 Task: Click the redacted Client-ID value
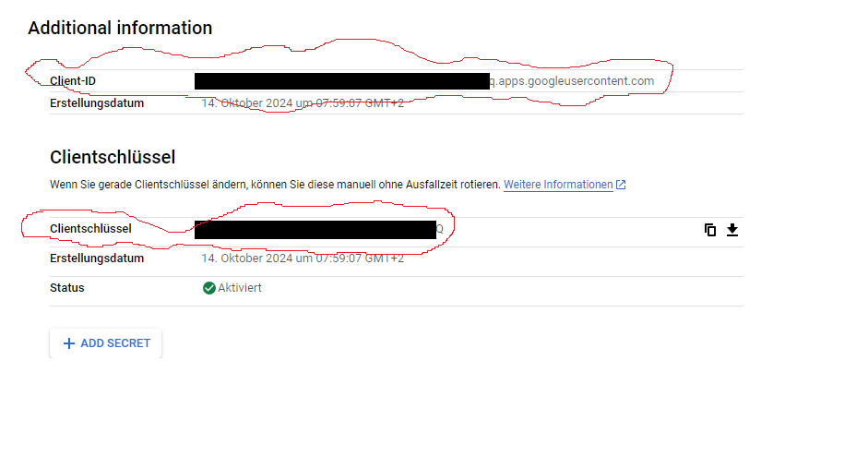[341, 81]
